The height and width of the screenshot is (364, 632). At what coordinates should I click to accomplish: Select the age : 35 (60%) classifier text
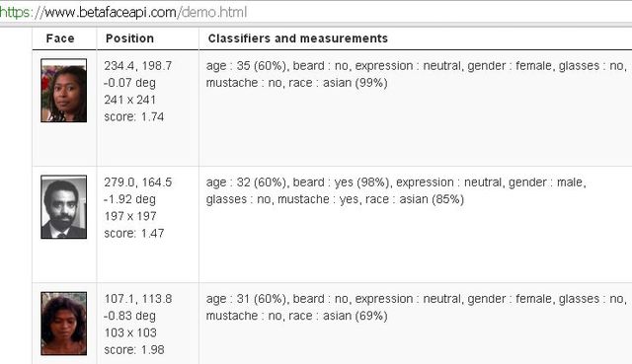pos(246,66)
